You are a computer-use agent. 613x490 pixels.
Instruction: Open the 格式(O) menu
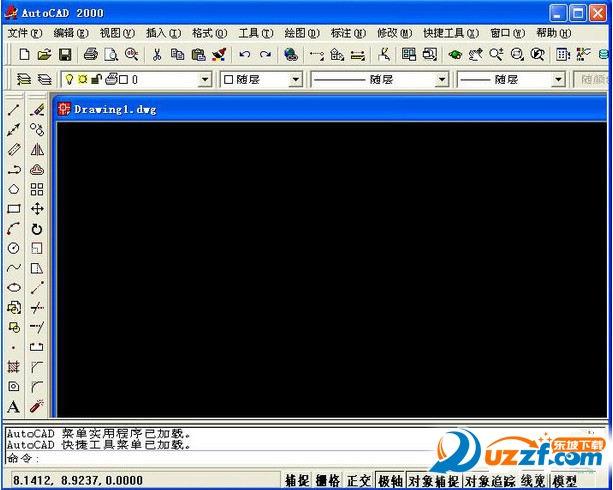(x=210, y=33)
